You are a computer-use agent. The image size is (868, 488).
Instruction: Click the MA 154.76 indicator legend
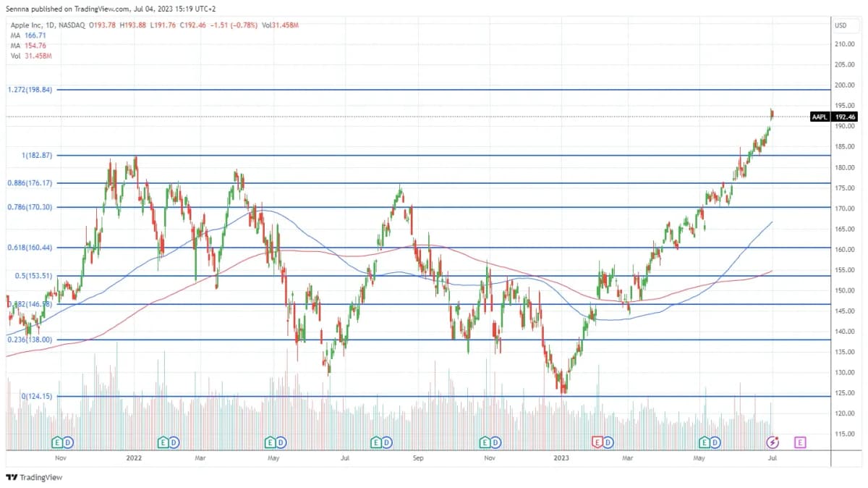pos(27,45)
